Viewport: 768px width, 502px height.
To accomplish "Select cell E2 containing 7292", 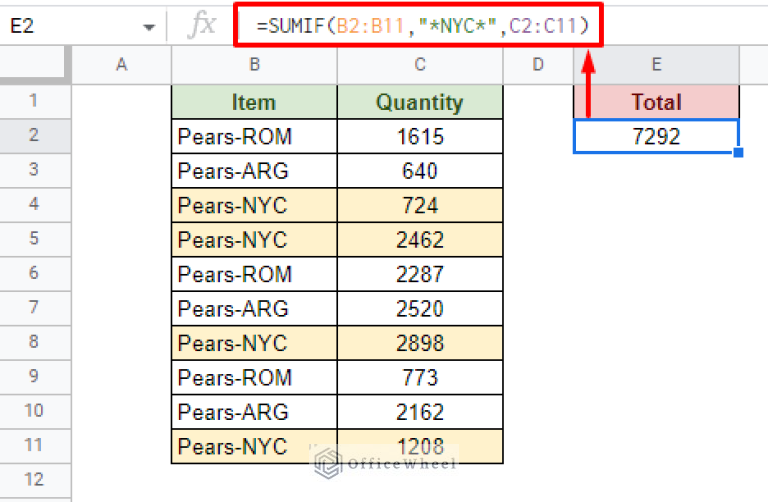I will tap(656, 136).
